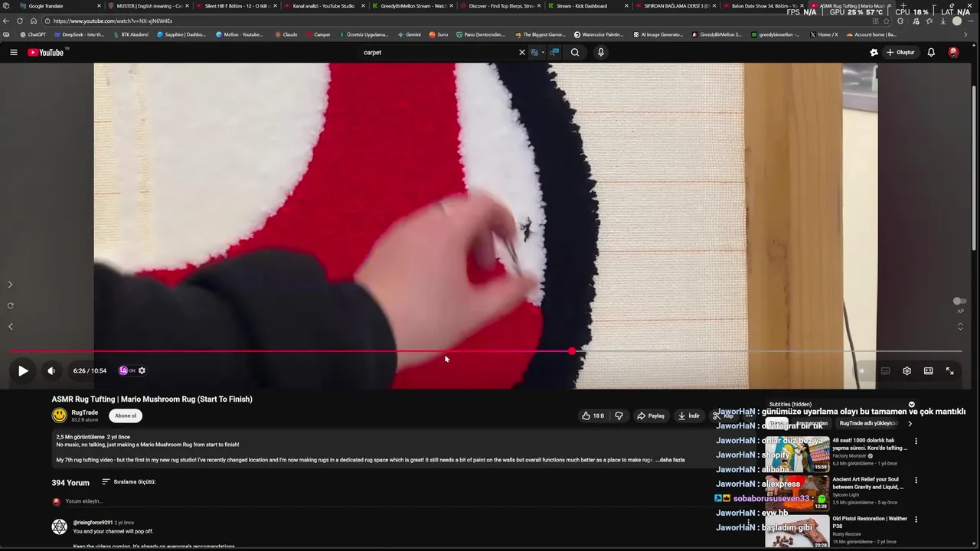980x551 pixels.
Task: Dislike the video
Action: point(619,416)
